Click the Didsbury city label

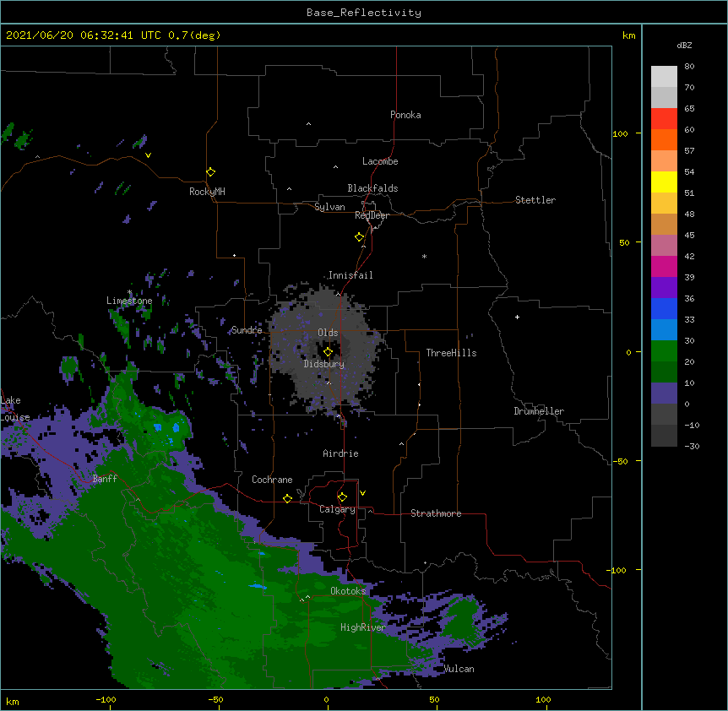click(324, 364)
